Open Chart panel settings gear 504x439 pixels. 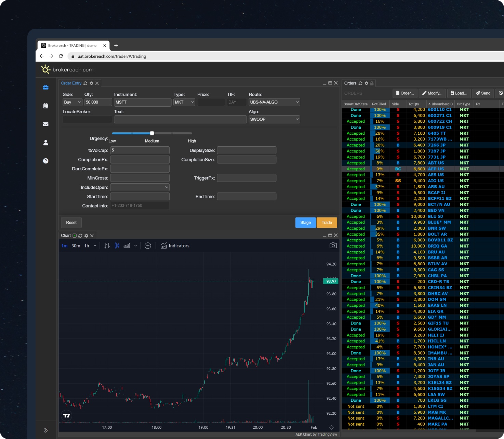click(x=86, y=236)
